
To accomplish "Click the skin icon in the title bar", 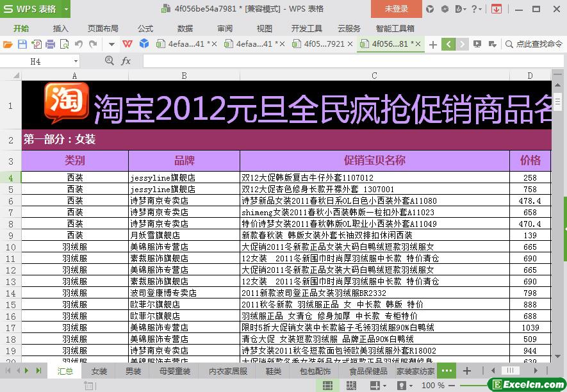I will 430,9.
